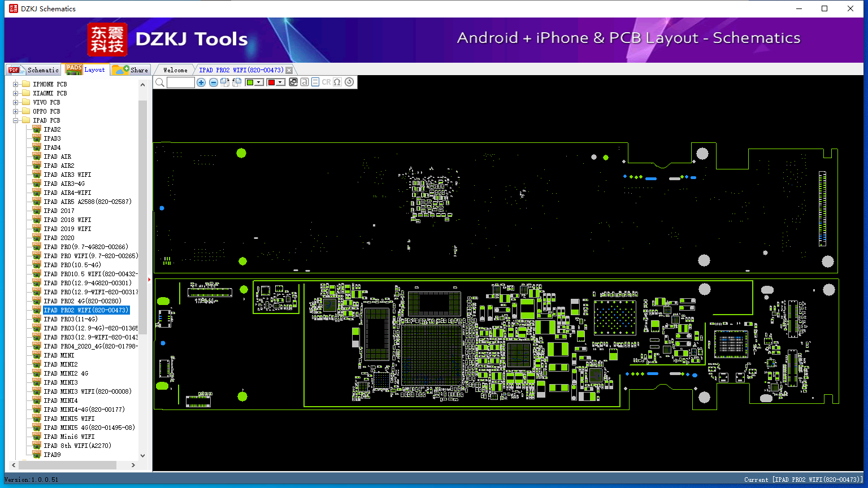Click the VIVO PCB folder icon
The height and width of the screenshot is (488, 868).
pyautogui.click(x=25, y=102)
